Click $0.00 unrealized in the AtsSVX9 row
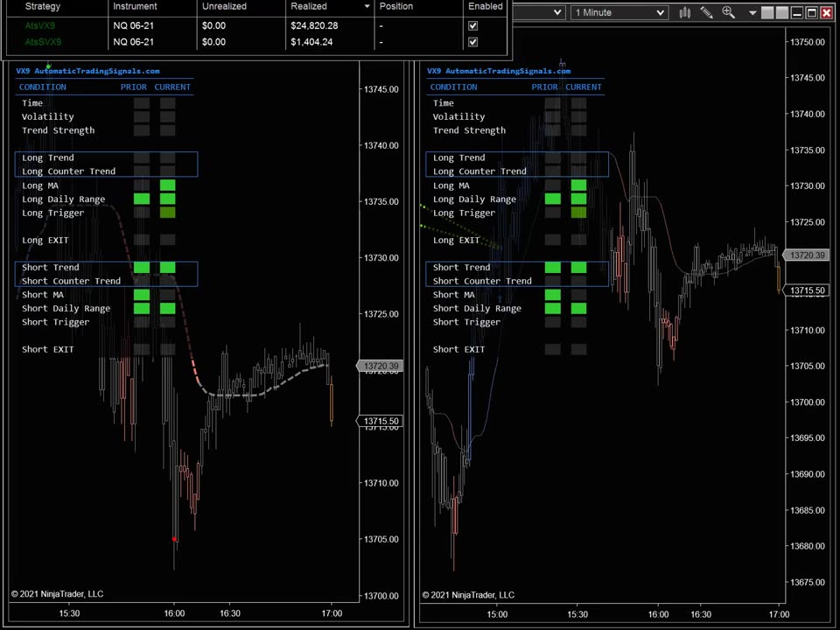This screenshot has width=840, height=630. point(213,42)
